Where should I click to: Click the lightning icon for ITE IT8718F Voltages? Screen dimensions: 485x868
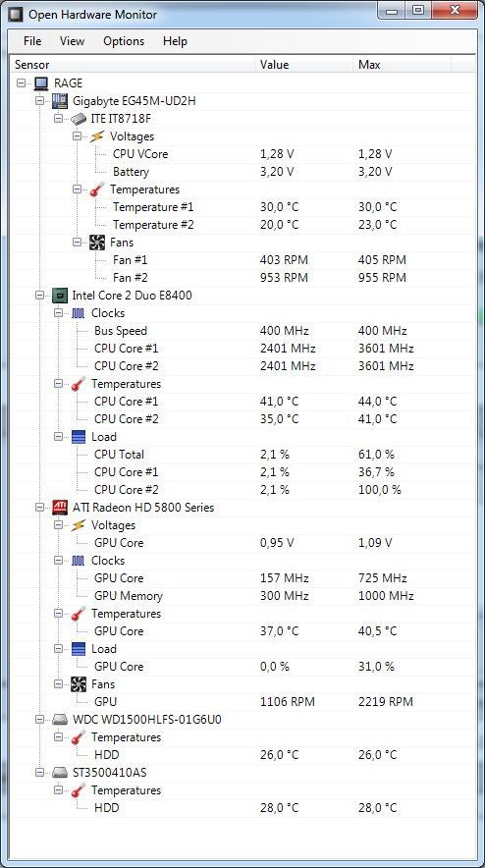coord(97,136)
